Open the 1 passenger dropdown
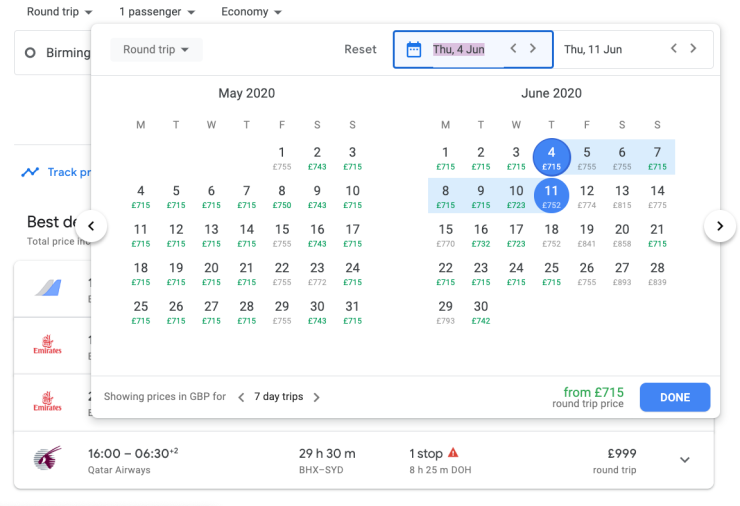This screenshot has width=740, height=506. coord(157,12)
